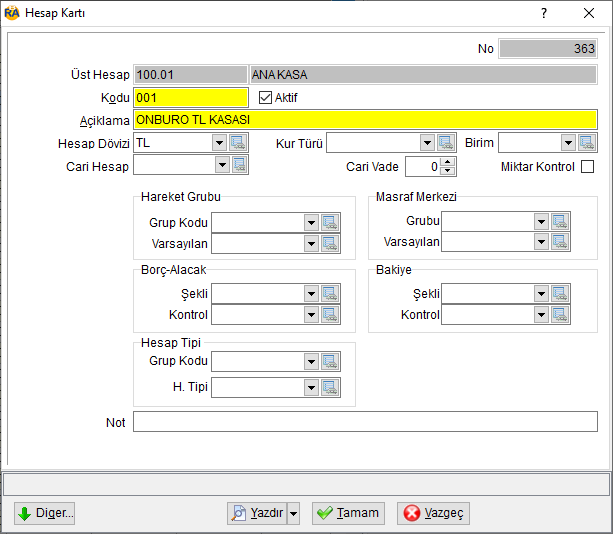Viewport: 613px width, 534px height.
Task: Expand Hareket Grubu Grup Kodu dropdown
Action: tap(311, 222)
